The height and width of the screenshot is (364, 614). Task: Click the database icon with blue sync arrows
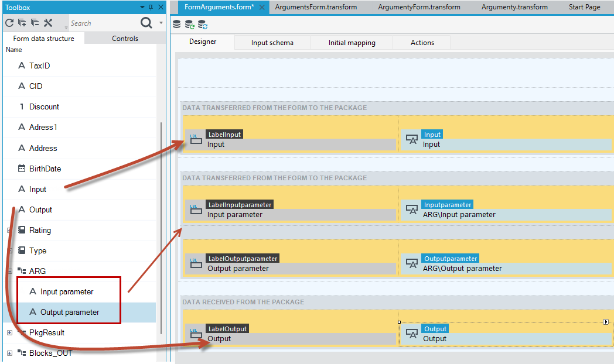pos(203,25)
